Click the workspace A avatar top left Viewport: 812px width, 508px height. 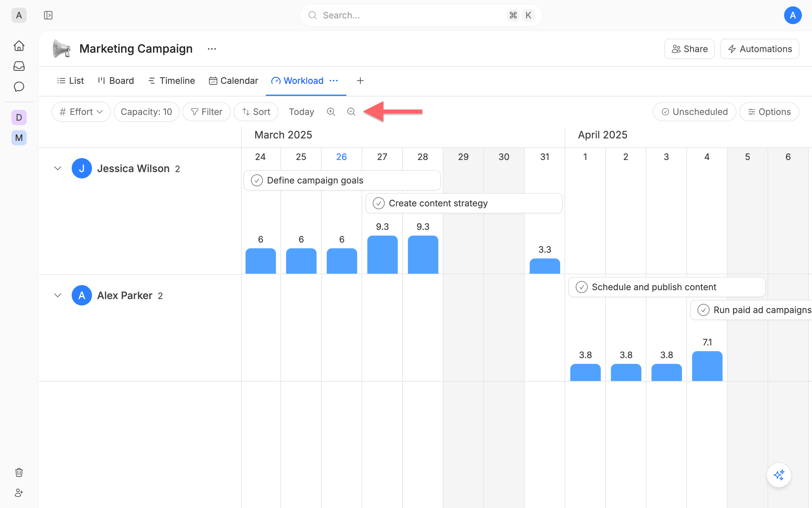[19, 15]
